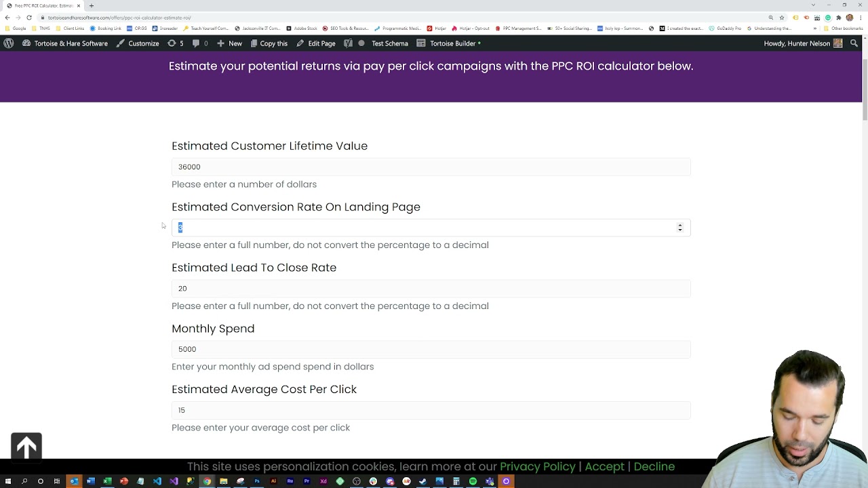Click the Chrome profile avatar
This screenshot has height=488, width=868.
click(849, 18)
